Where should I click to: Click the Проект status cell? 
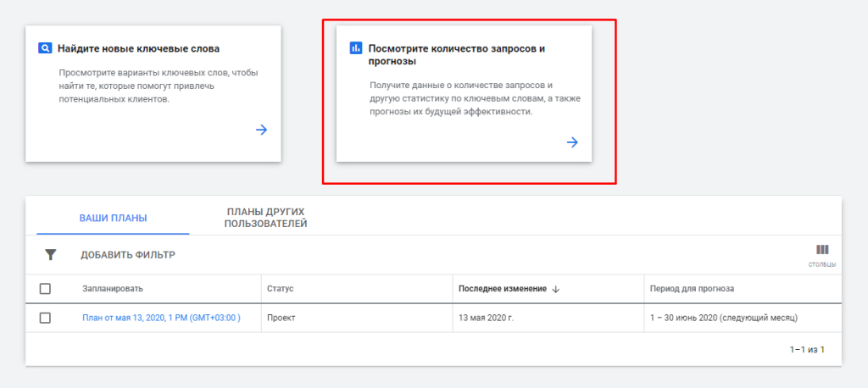(x=281, y=319)
